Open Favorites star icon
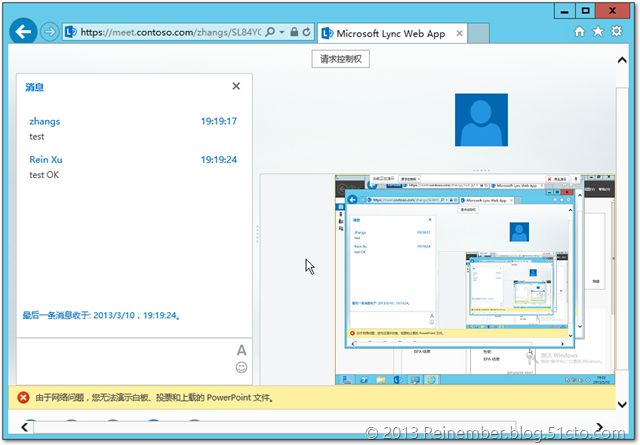 pos(598,31)
